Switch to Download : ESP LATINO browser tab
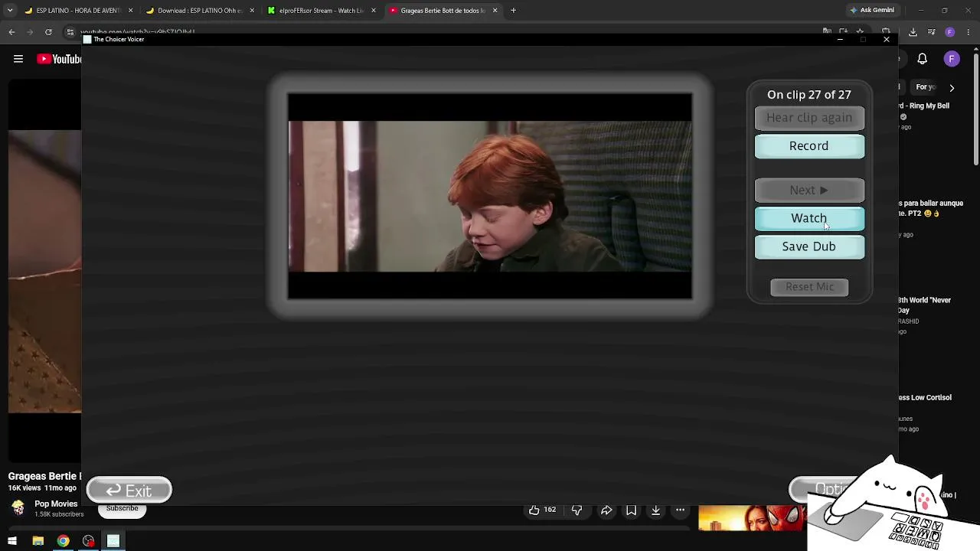The width and height of the screenshot is (980, 551). (x=200, y=11)
